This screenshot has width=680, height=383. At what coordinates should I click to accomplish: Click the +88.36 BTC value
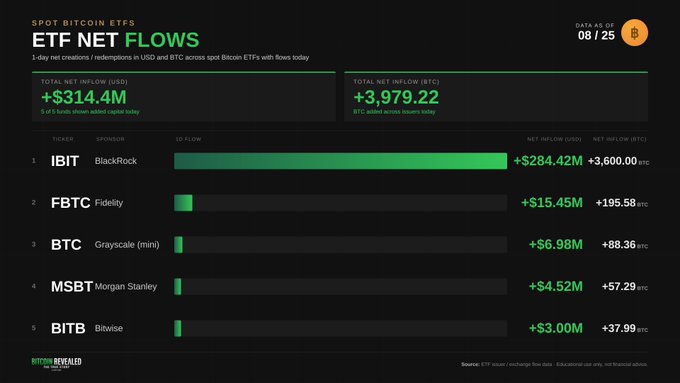(x=625, y=245)
